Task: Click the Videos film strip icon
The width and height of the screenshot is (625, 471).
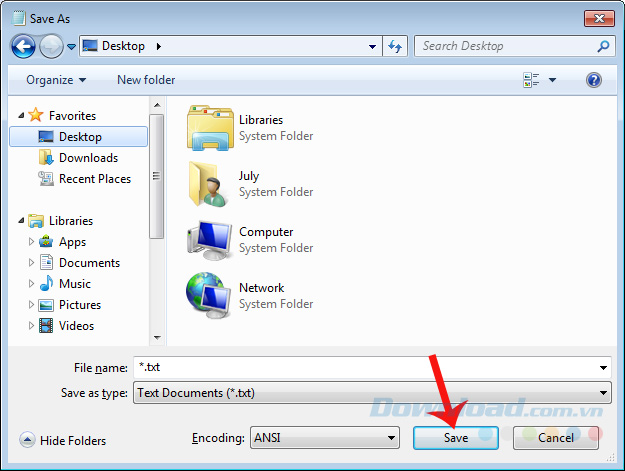Action: (x=46, y=326)
